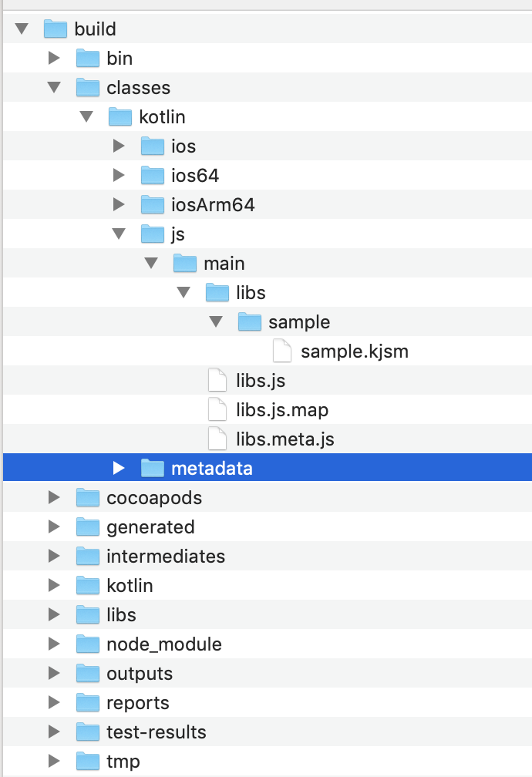Expand the tmp folder
The image size is (532, 777).
[x=53, y=761]
